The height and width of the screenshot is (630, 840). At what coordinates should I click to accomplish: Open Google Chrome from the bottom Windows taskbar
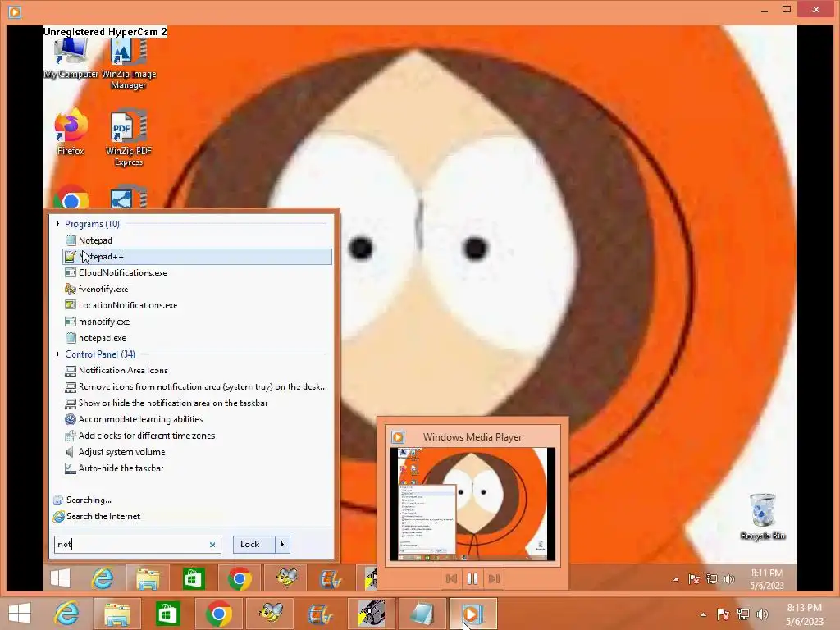(218, 614)
